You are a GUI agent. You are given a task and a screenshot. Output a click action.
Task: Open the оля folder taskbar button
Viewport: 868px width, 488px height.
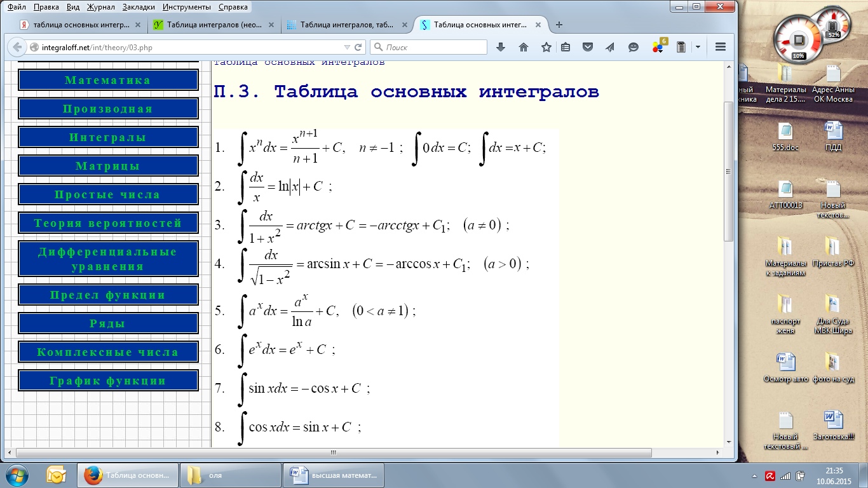[231, 475]
